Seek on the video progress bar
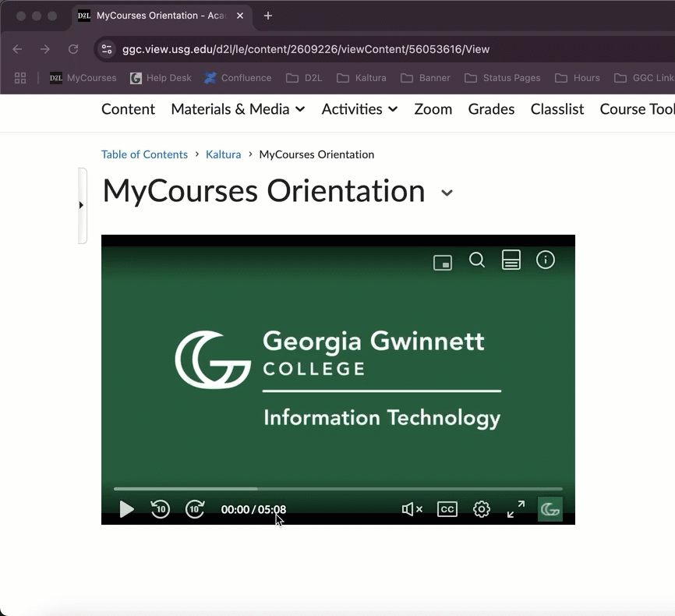675x616 pixels. 338,489
